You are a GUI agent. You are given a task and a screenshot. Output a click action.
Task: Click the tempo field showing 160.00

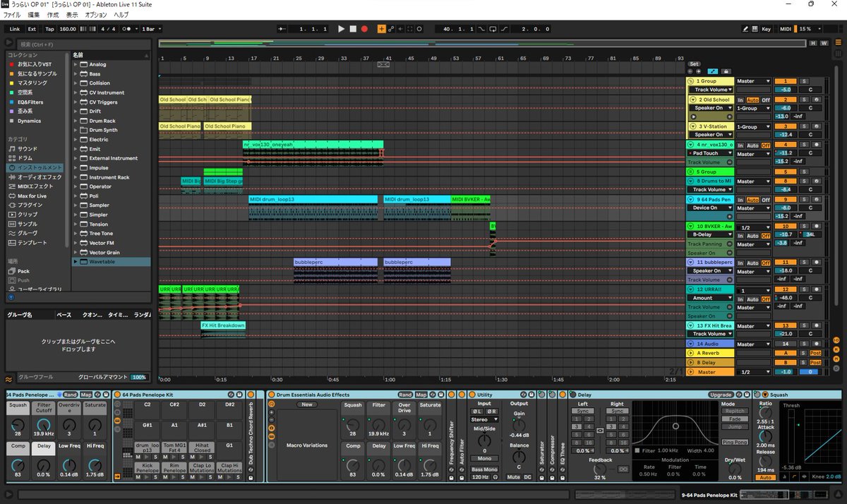[68, 29]
